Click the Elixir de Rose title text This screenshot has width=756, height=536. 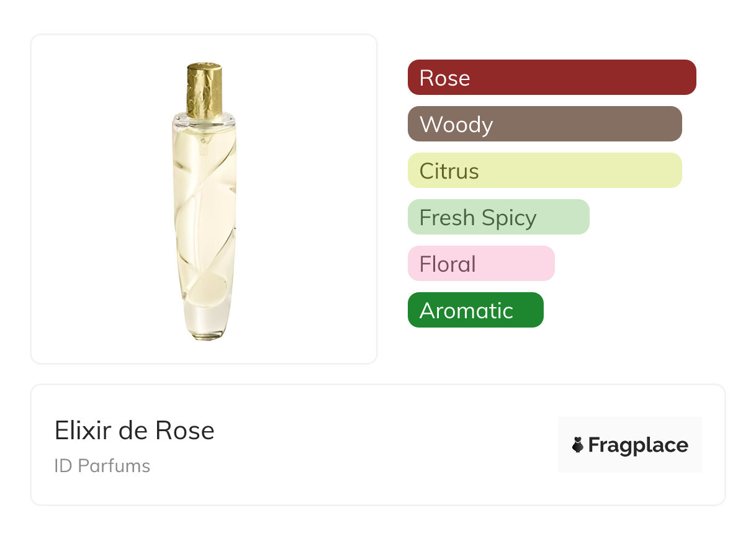(134, 431)
